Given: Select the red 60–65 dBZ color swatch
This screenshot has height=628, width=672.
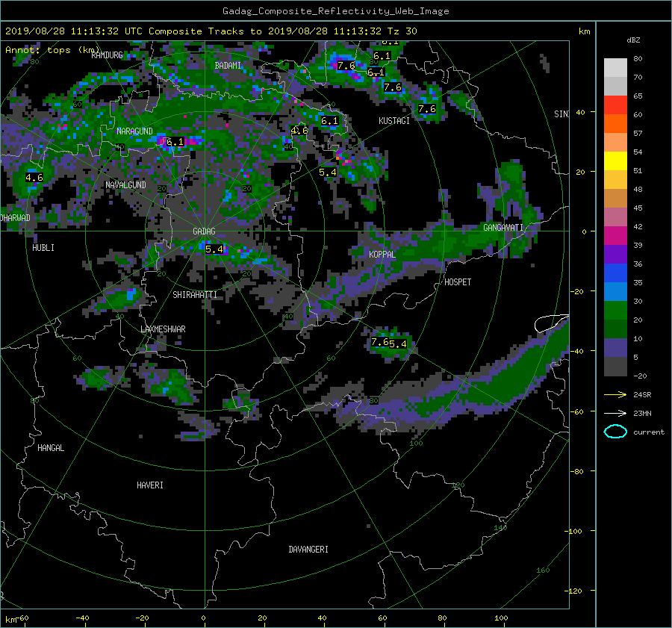Looking at the screenshot, I should (615, 105).
